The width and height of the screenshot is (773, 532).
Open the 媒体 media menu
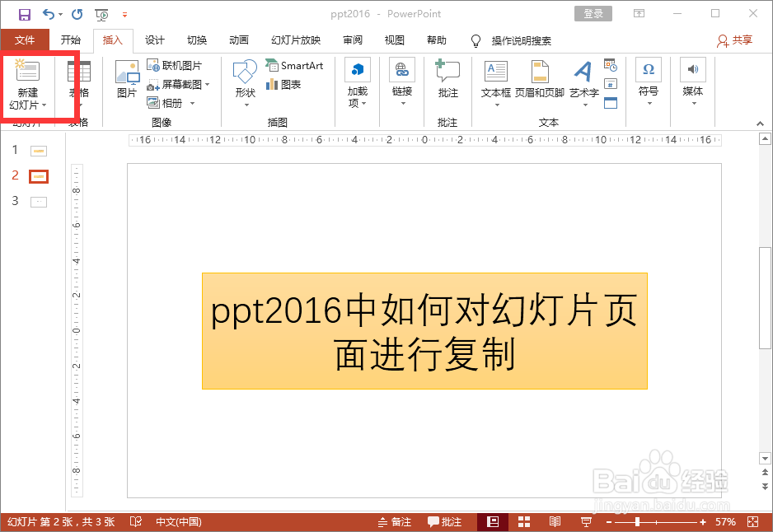coord(692,82)
